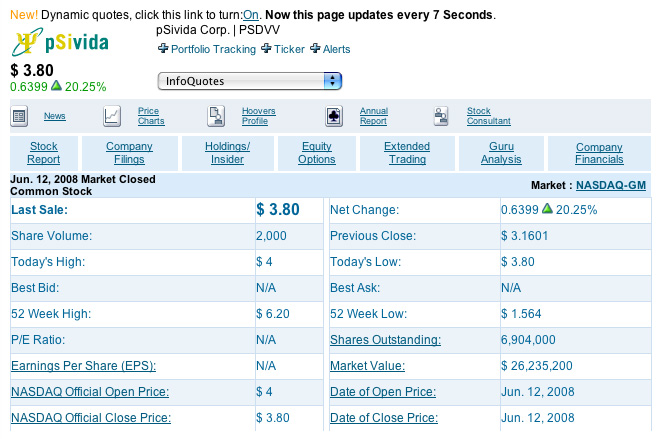Click the Today's Low label
Viewport: 656px width, 439px height.
coord(365,262)
